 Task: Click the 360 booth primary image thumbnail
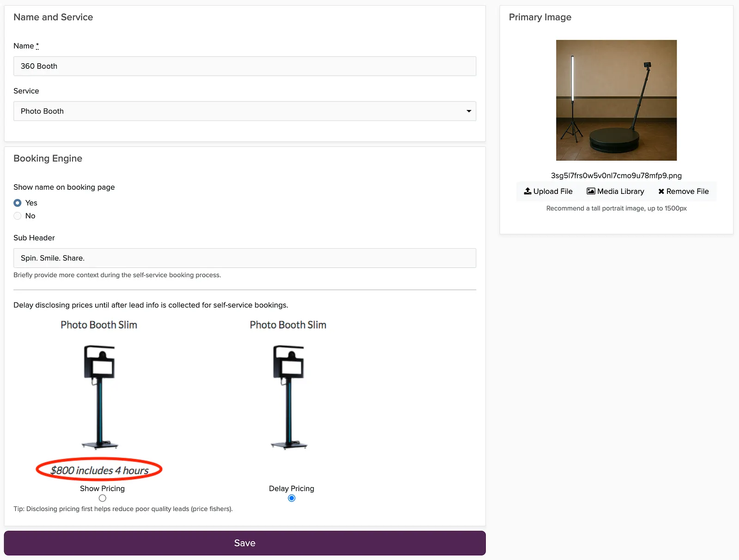616,100
